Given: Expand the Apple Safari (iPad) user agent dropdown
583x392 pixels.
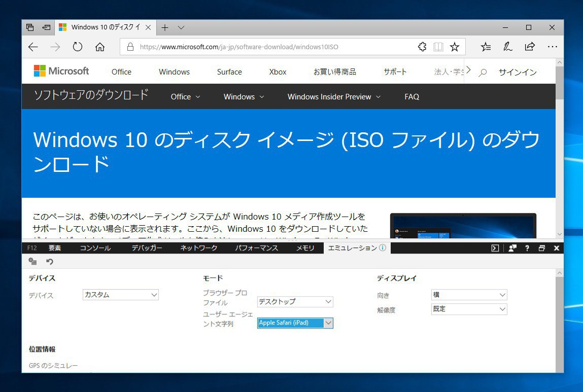Looking at the screenshot, I should click(x=295, y=323).
